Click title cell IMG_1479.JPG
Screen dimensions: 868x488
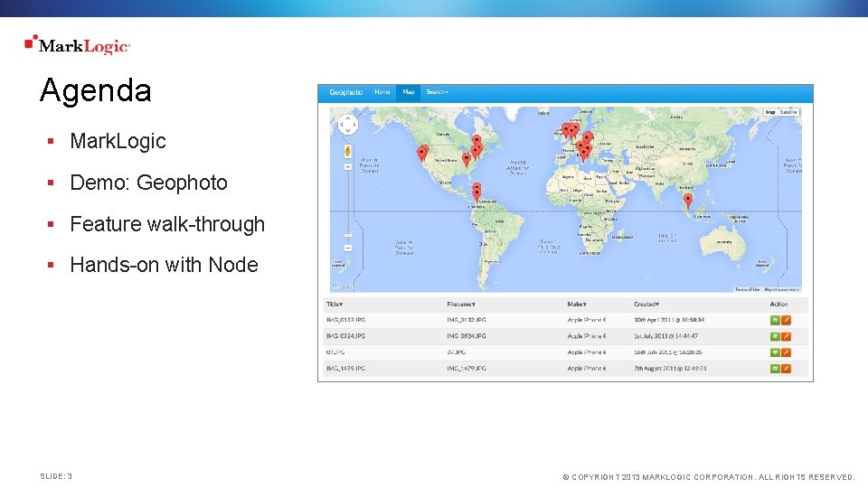click(345, 368)
